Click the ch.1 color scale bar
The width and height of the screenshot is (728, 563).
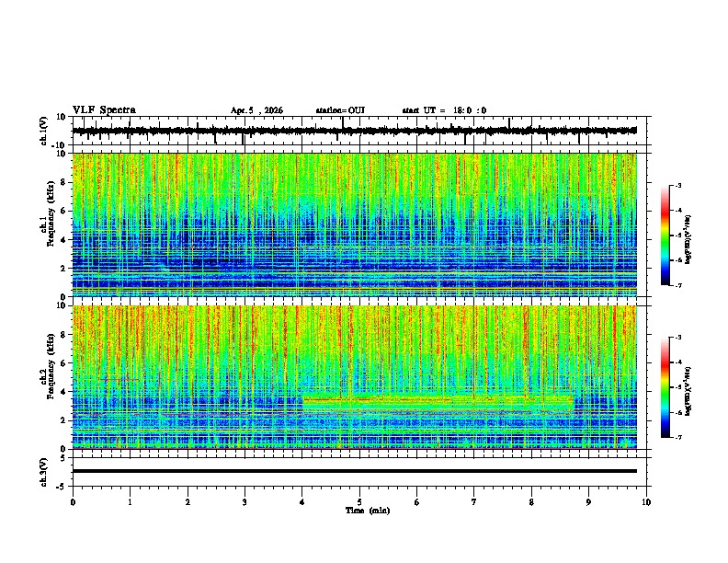point(665,236)
